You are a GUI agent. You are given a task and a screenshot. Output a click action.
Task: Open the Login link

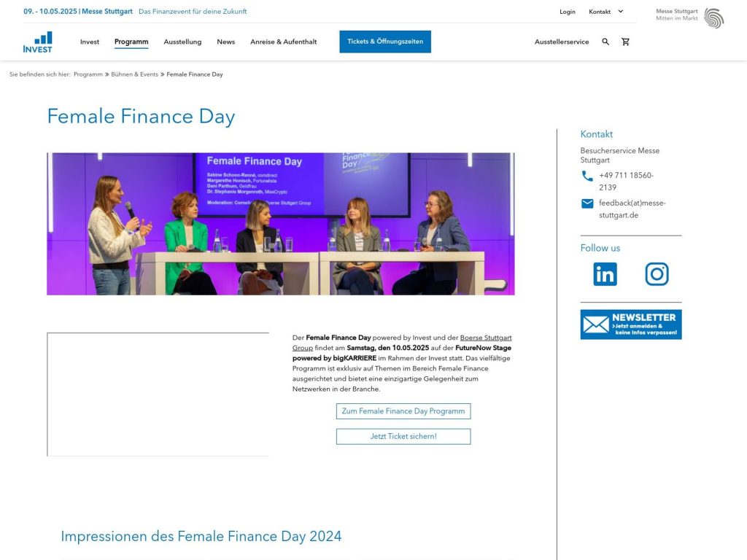(568, 12)
